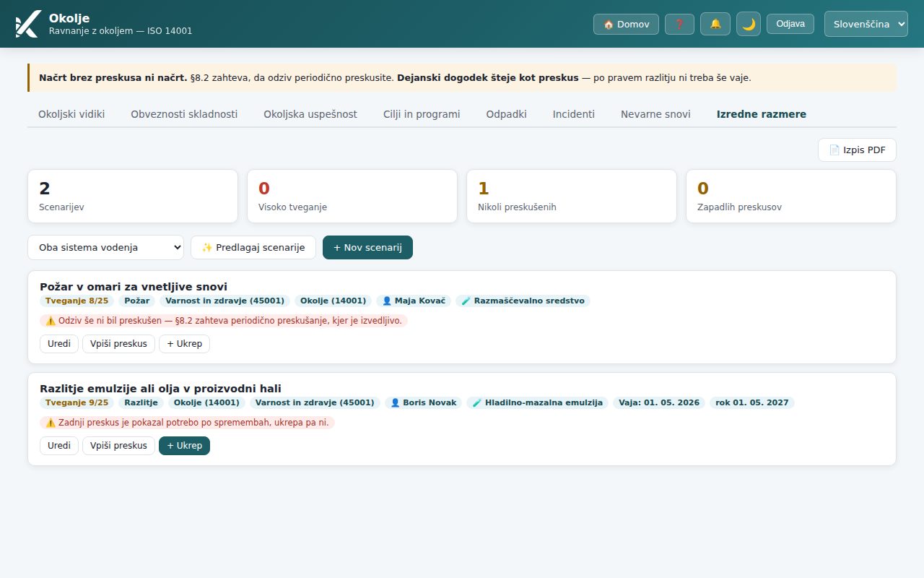
Task: Click the Tveganje 8/25 risk tag
Action: [x=77, y=301]
